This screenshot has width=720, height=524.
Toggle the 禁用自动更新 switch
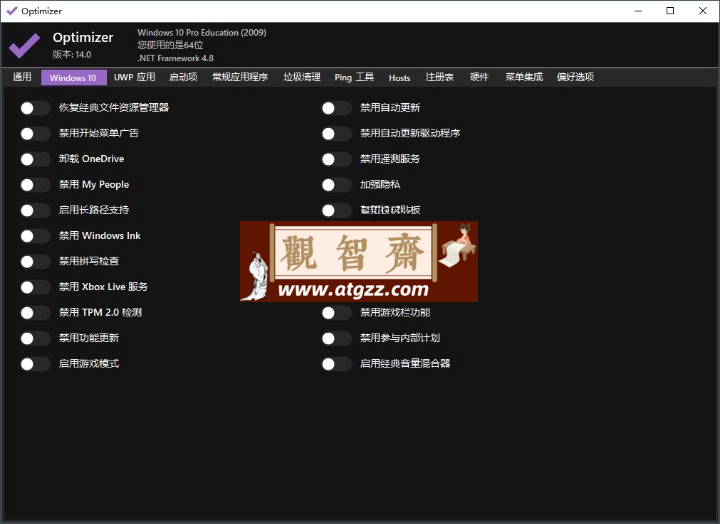click(337, 108)
